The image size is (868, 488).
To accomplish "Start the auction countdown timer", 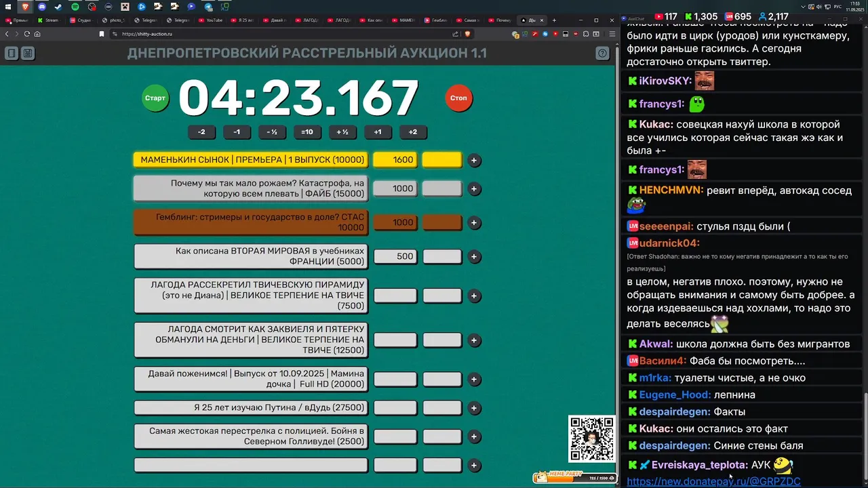I will click(155, 98).
